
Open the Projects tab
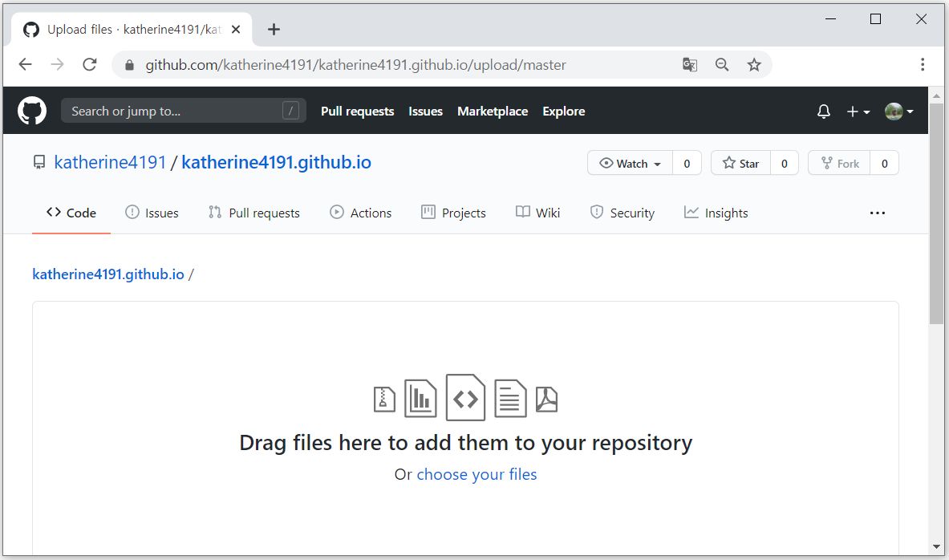pos(453,213)
